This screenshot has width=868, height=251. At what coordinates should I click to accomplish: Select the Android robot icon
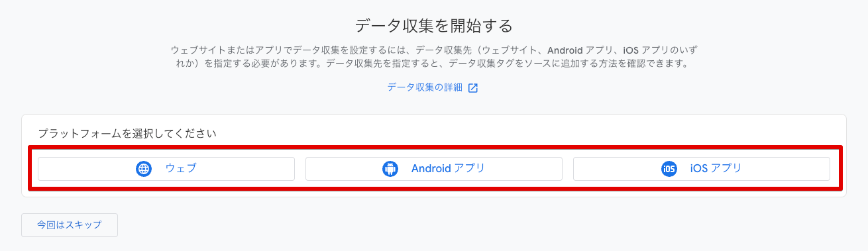coord(390,169)
